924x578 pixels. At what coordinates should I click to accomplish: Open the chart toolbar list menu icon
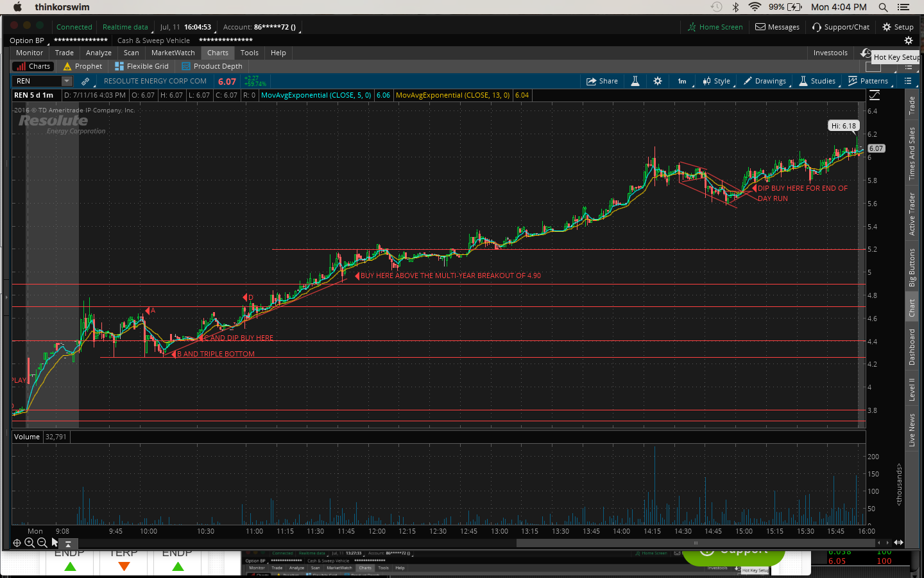pyautogui.click(x=908, y=81)
